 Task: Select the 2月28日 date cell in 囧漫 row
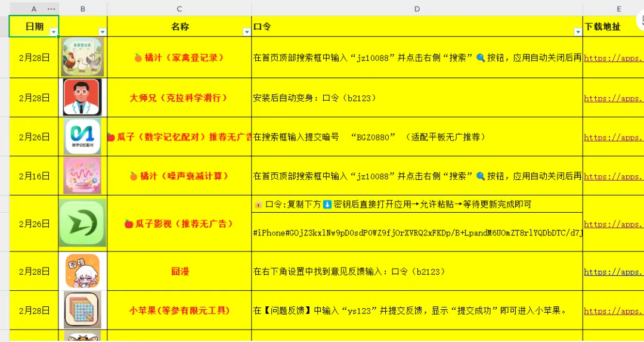33,271
